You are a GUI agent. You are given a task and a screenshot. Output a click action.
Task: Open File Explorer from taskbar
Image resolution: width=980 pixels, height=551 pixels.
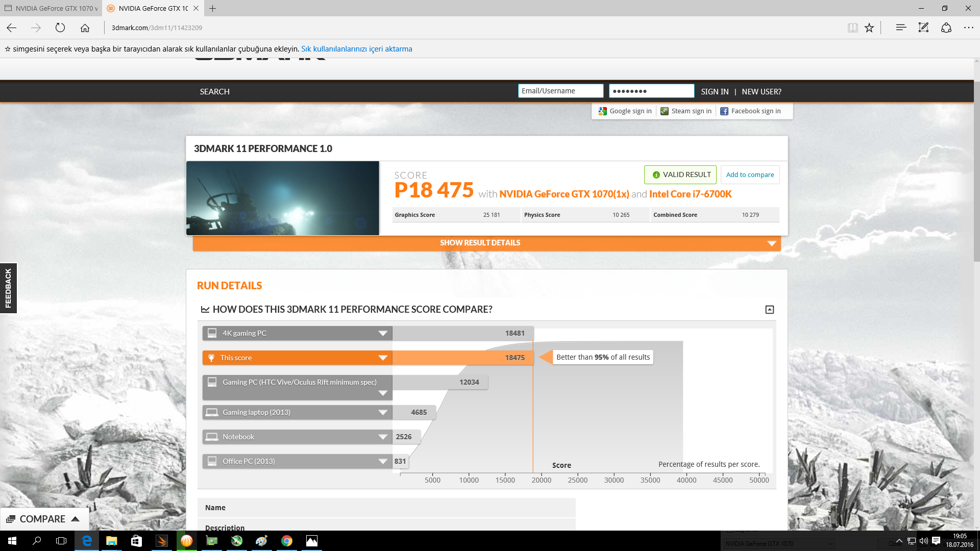pyautogui.click(x=111, y=541)
